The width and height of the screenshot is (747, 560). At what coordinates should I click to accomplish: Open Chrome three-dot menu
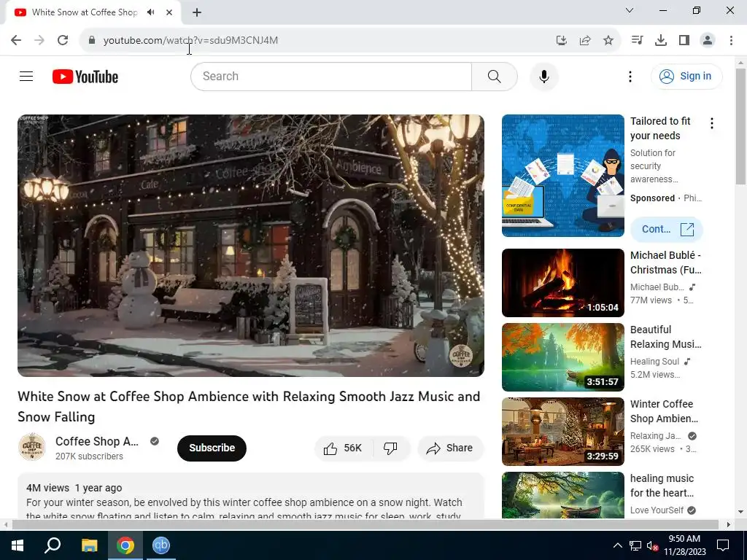point(731,41)
